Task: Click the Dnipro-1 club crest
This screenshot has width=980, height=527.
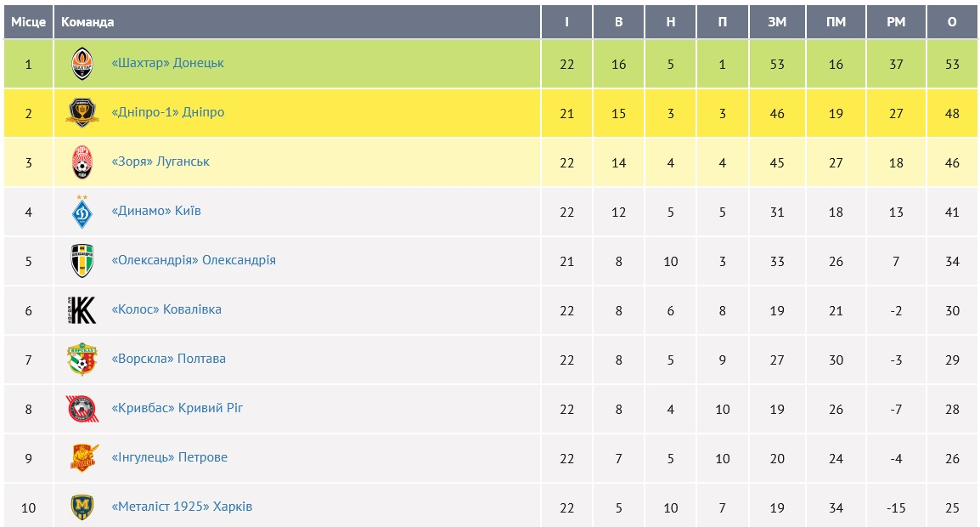Action: (x=82, y=113)
